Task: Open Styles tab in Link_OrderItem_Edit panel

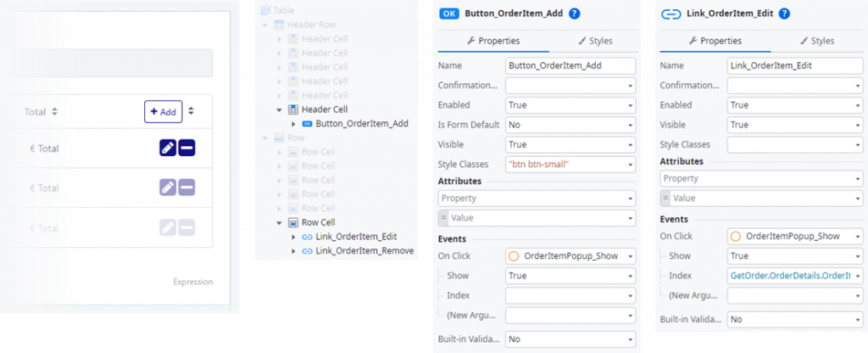Action: pyautogui.click(x=811, y=41)
